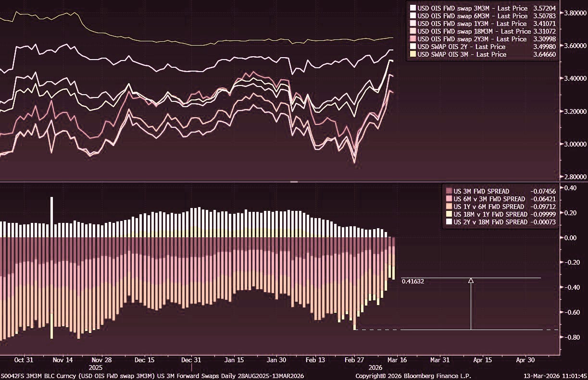Screen dimensions: 588x380
Task: Click the 'Jan 15' date axis label
Action: coord(234,359)
